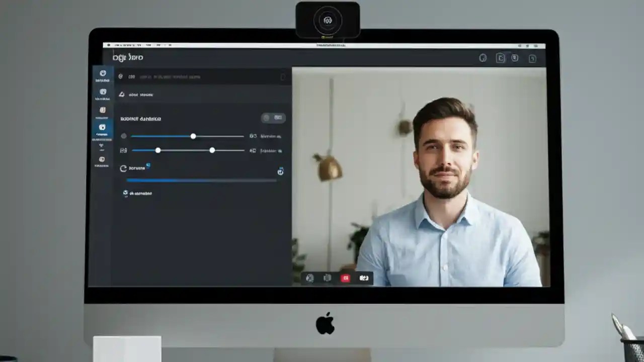Click the export icon at top right
The width and height of the screenshot is (644, 362).
click(500, 58)
